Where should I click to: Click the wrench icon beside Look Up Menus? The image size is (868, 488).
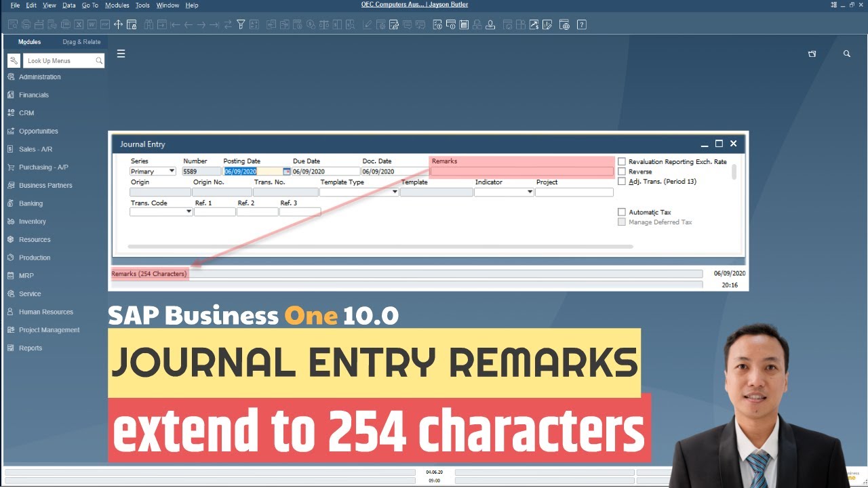[14, 61]
